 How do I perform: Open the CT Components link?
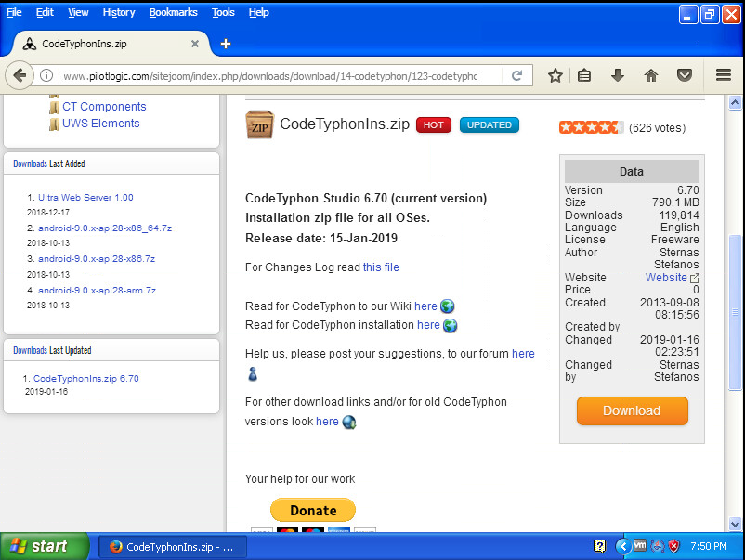point(104,107)
